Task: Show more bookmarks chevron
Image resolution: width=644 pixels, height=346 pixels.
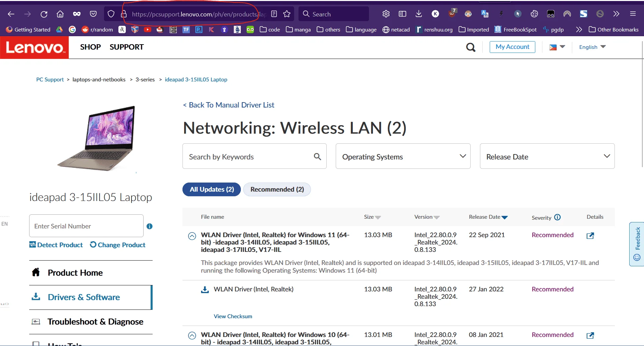Action: (x=579, y=29)
